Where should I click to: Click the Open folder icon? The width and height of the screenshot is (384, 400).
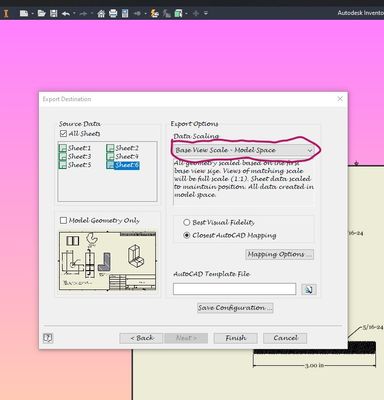point(42,13)
